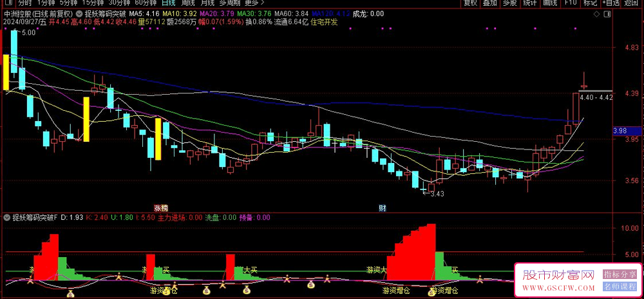Open the 画线 drawing tool
This screenshot has width=644, height=299.
(549, 3)
